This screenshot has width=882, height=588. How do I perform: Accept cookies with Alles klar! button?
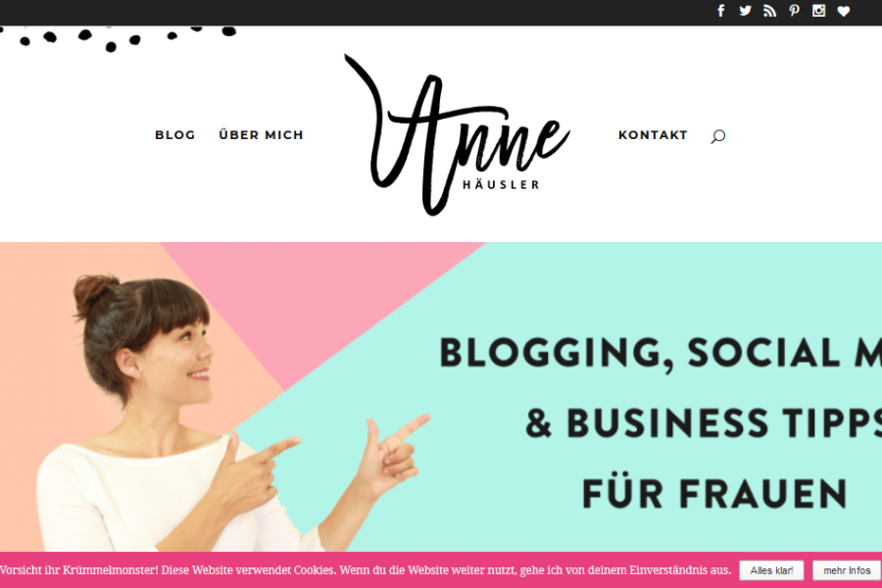[771, 570]
